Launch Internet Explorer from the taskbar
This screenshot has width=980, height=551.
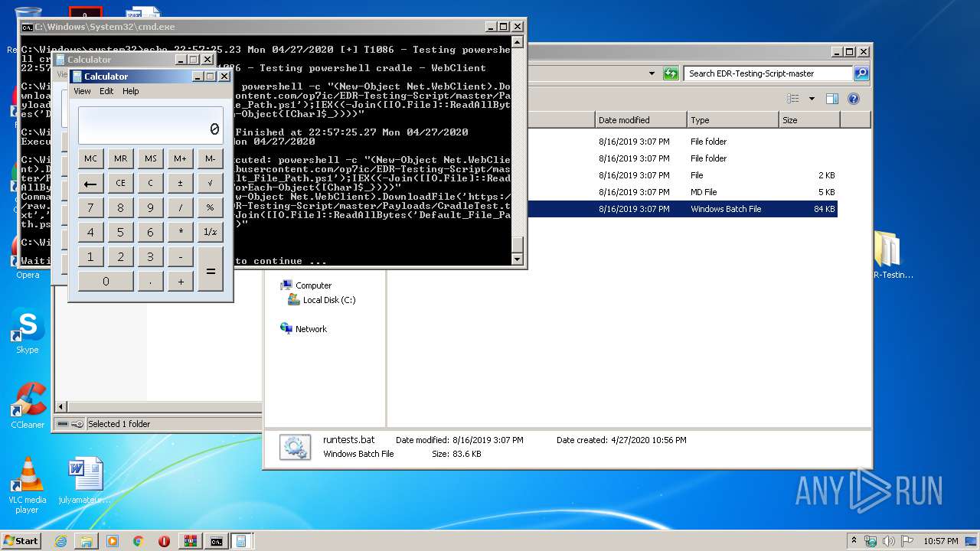click(x=60, y=541)
